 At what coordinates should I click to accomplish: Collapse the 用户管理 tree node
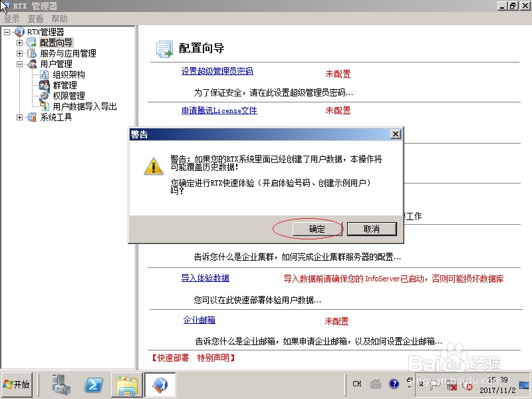pos(19,64)
